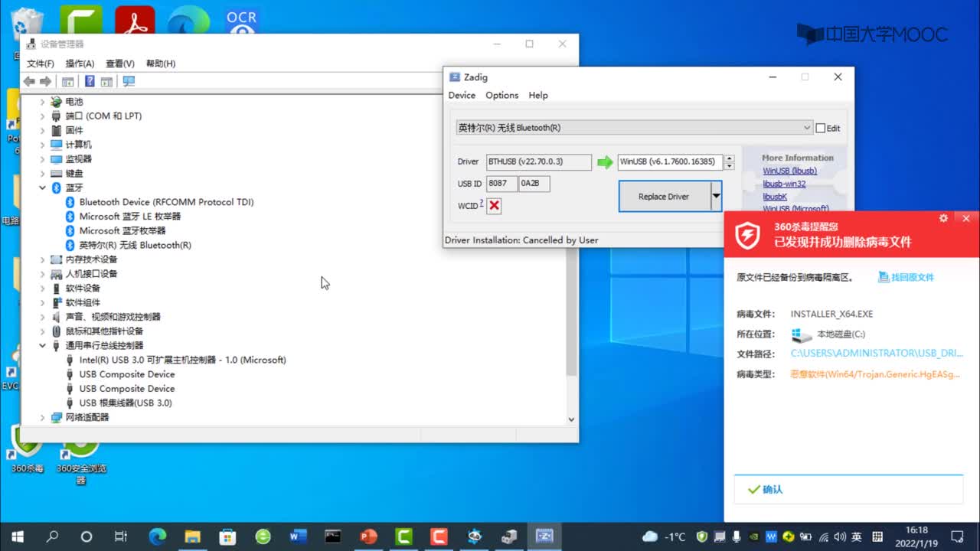
Task: Click the Forward arrow in Device Manager toolbar
Action: pos(45,81)
